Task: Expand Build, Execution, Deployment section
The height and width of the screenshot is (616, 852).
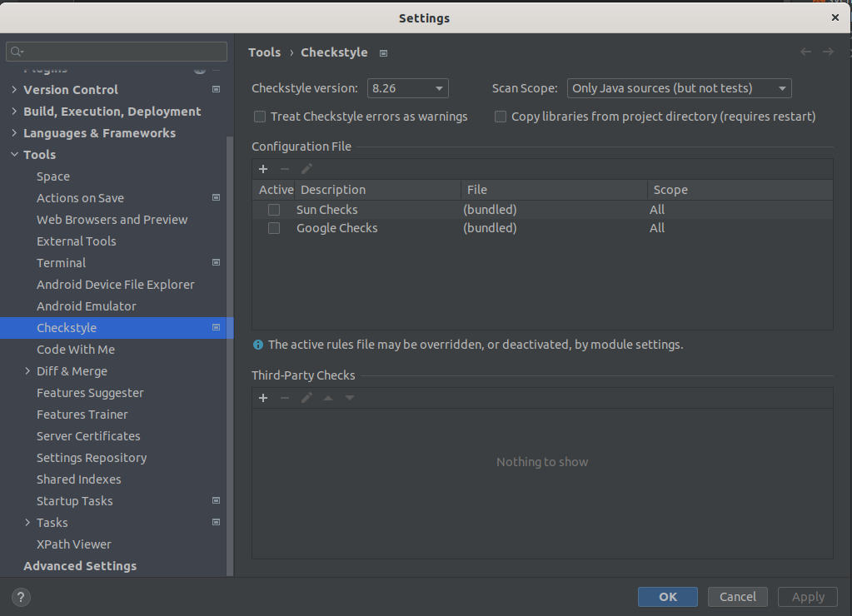Action: pyautogui.click(x=14, y=112)
